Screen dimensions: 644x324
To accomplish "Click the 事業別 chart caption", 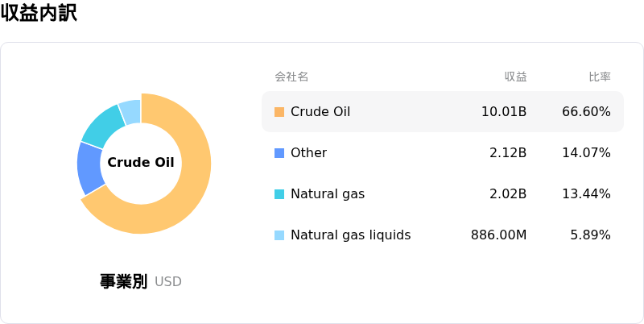I will point(123,281).
